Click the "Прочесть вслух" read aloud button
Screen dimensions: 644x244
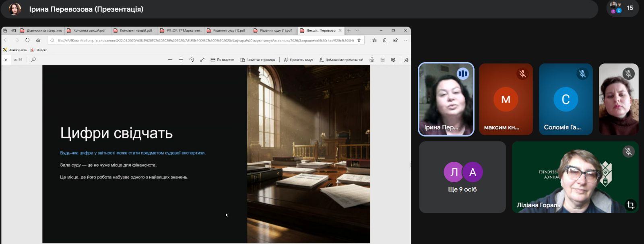pyautogui.click(x=298, y=60)
